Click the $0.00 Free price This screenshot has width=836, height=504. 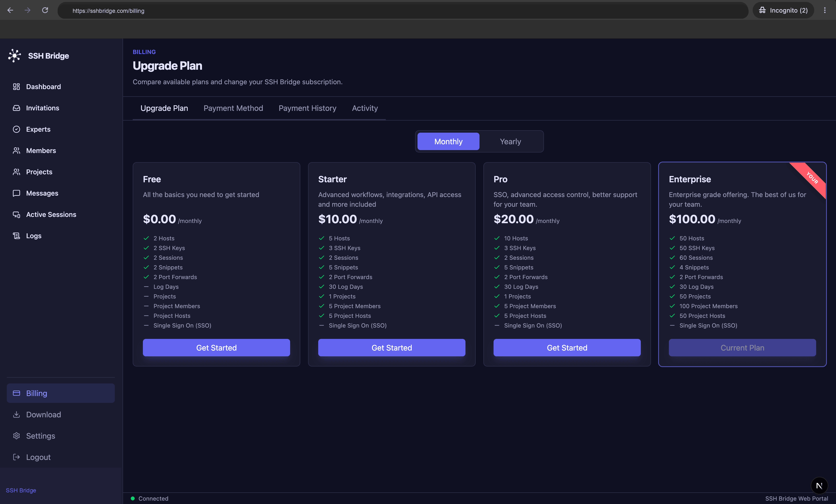(159, 219)
